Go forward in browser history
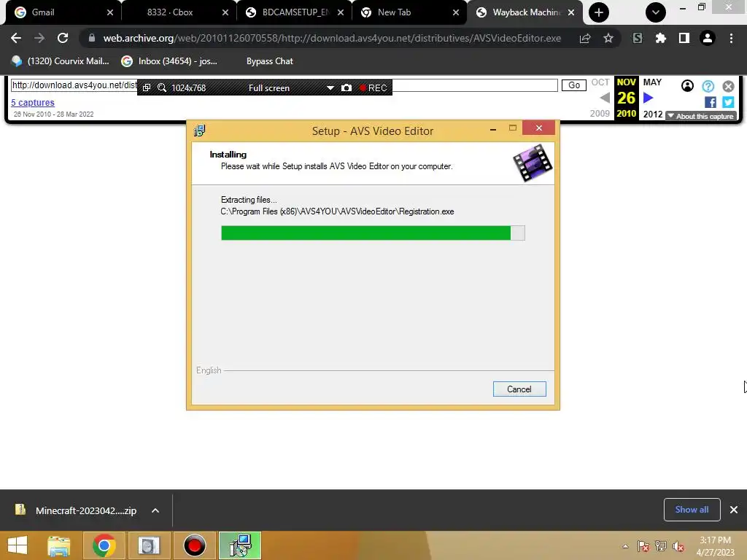Screen dimensions: 747x560 coord(39,38)
